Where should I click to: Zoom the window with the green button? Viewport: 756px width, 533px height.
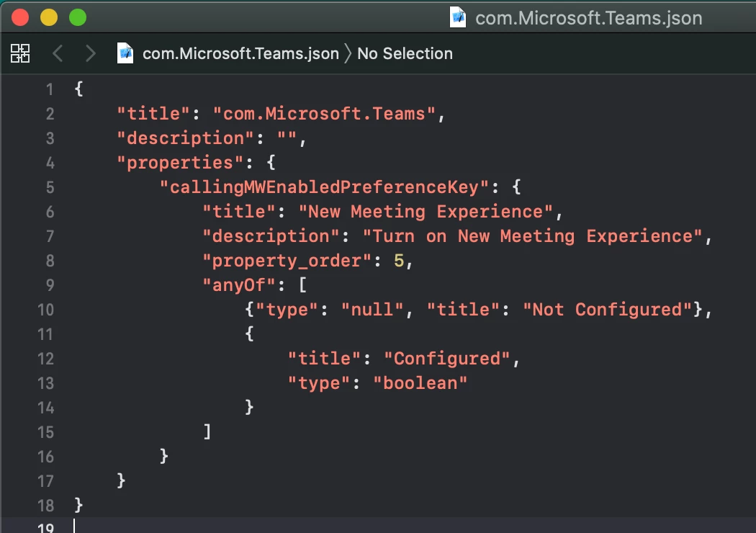[78, 18]
